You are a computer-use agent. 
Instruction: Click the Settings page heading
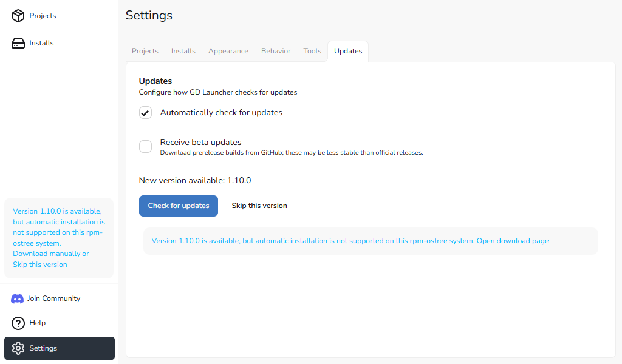pyautogui.click(x=149, y=15)
